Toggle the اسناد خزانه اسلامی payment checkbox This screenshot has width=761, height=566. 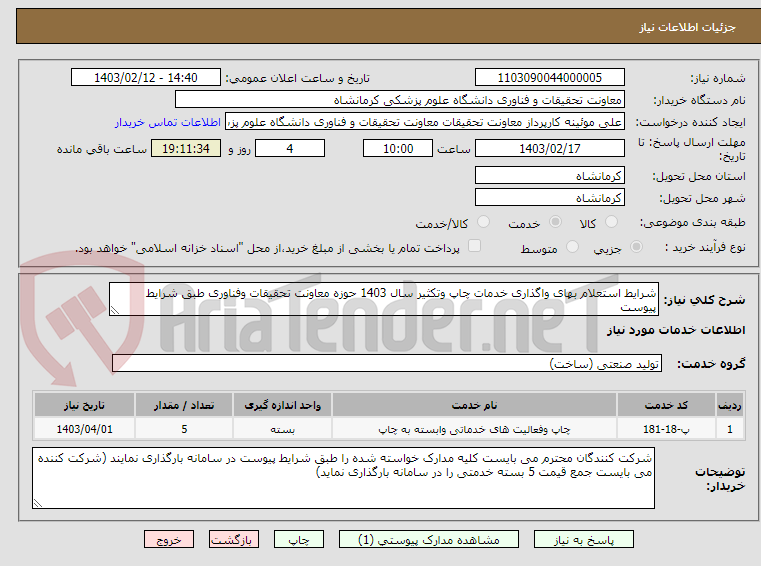(x=474, y=246)
